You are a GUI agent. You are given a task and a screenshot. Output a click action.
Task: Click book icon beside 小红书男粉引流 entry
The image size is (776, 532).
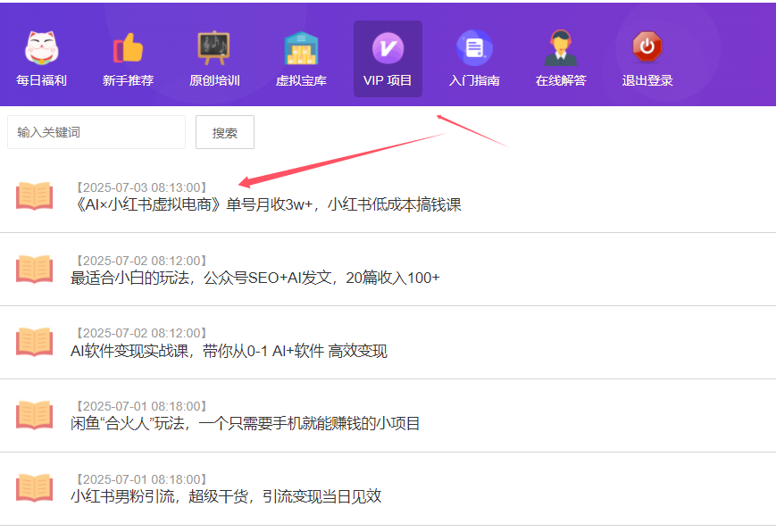coord(34,488)
